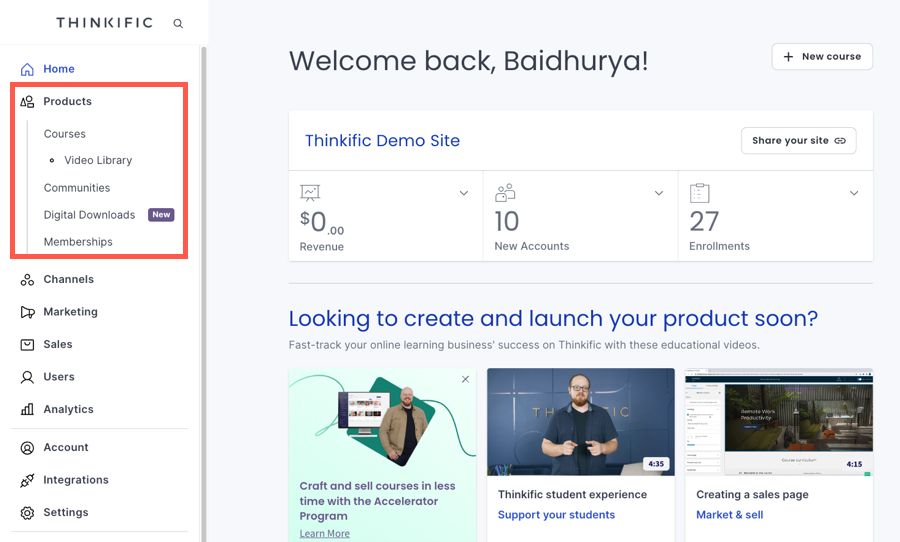Expand the Revenue stat dropdown chevron

(x=463, y=193)
